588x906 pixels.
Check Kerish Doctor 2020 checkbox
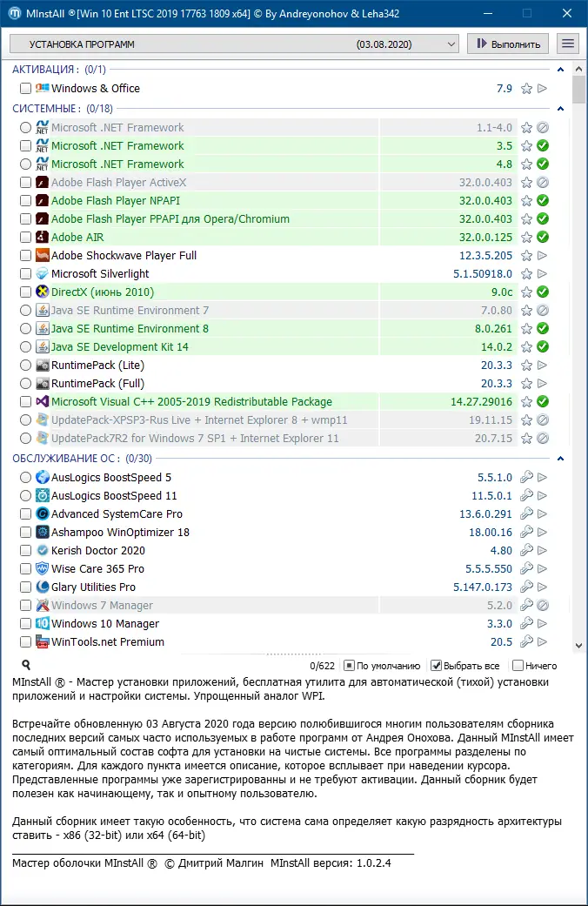(x=25, y=551)
